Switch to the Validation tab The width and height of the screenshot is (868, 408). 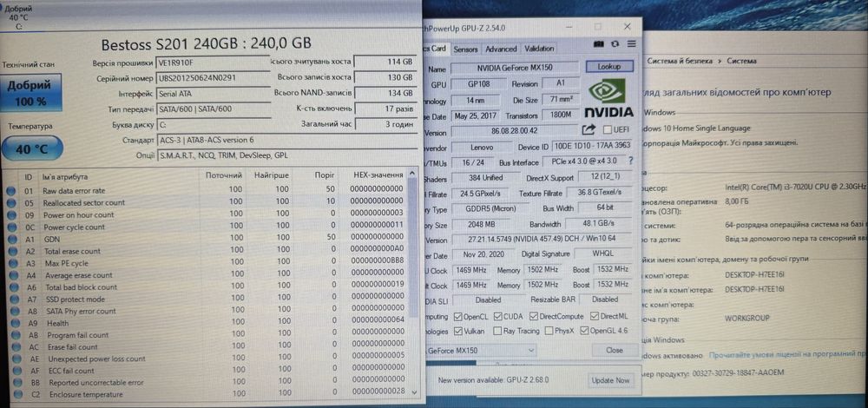point(539,49)
